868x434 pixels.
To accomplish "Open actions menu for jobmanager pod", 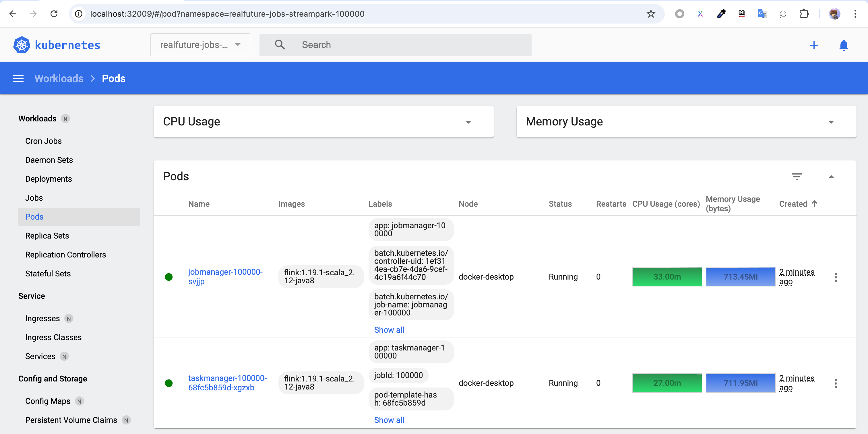I will tap(835, 277).
